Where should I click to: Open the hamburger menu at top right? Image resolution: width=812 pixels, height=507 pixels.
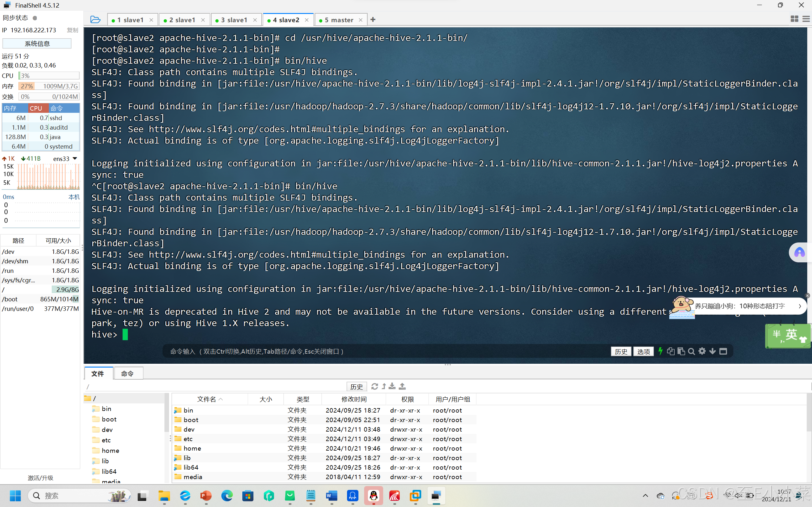(x=806, y=19)
